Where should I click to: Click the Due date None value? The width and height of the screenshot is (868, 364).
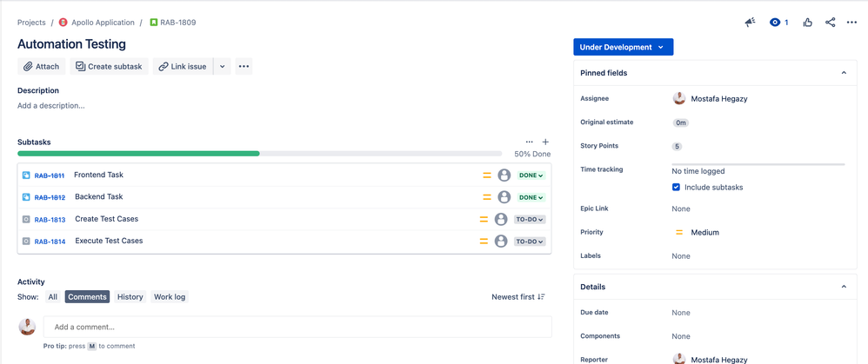(x=681, y=313)
